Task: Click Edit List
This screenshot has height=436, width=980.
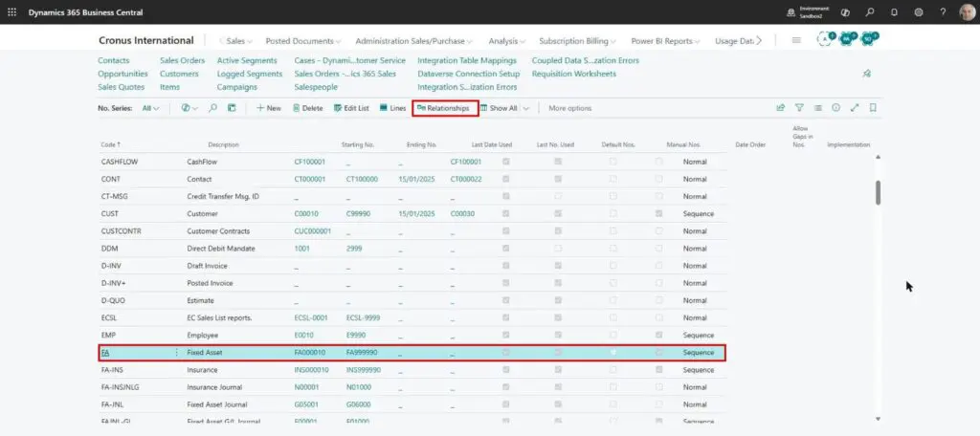Action: [351, 108]
